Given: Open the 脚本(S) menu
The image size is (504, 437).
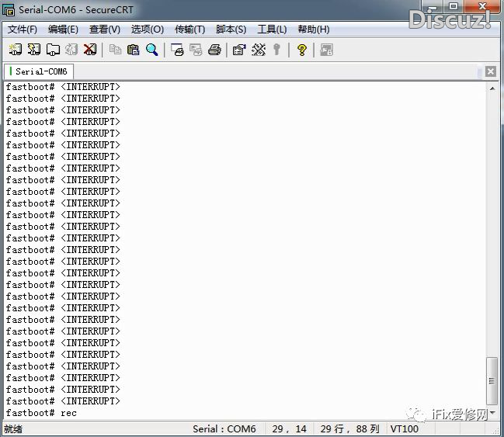Looking at the screenshot, I should point(231,29).
